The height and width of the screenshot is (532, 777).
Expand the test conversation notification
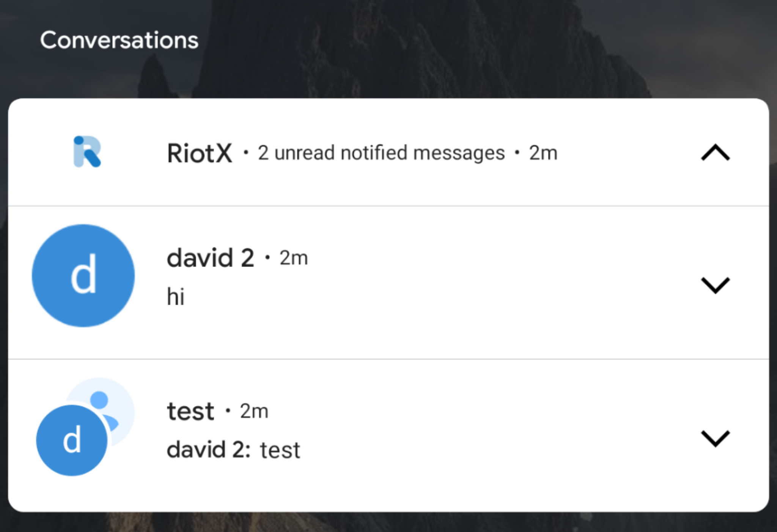pyautogui.click(x=715, y=438)
